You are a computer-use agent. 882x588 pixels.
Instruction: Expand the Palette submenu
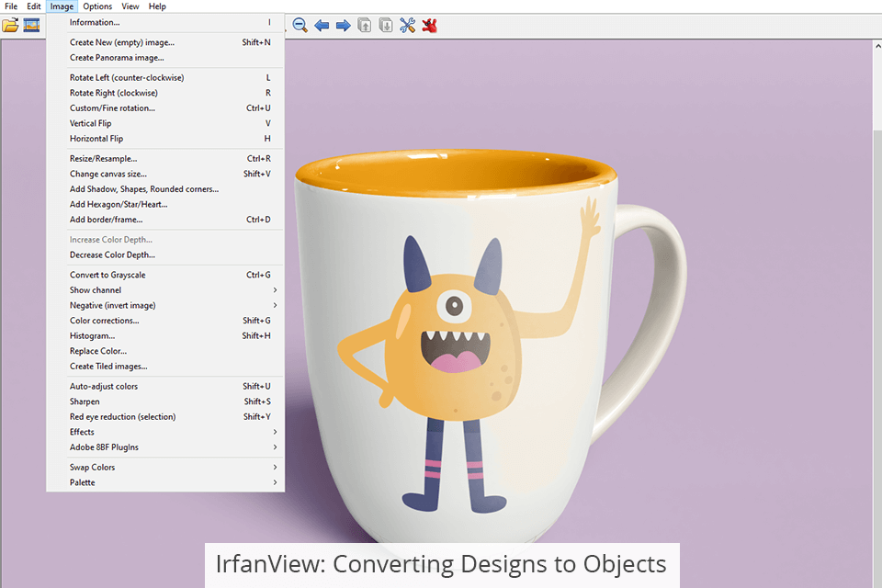(165, 482)
